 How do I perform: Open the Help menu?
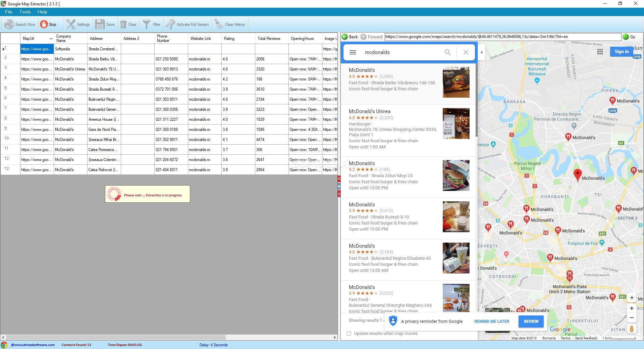(x=42, y=12)
